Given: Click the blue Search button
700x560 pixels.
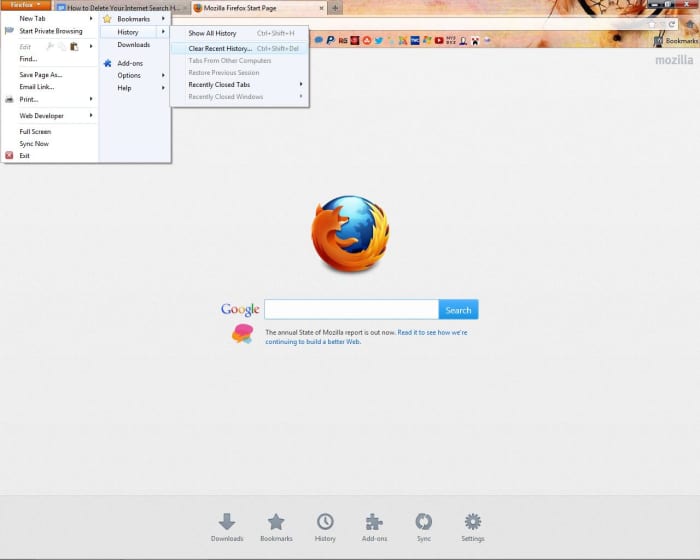Looking at the screenshot, I should tap(458, 309).
